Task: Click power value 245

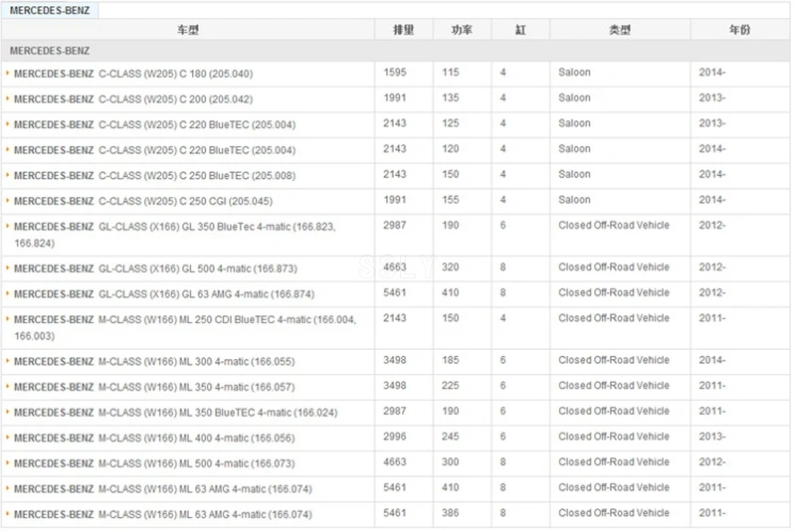Action: [x=451, y=437]
